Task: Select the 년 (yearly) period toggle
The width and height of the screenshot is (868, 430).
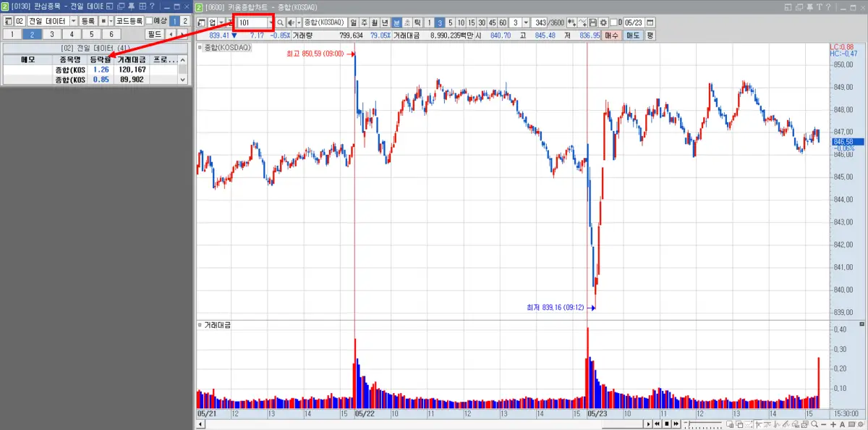Action: point(385,22)
